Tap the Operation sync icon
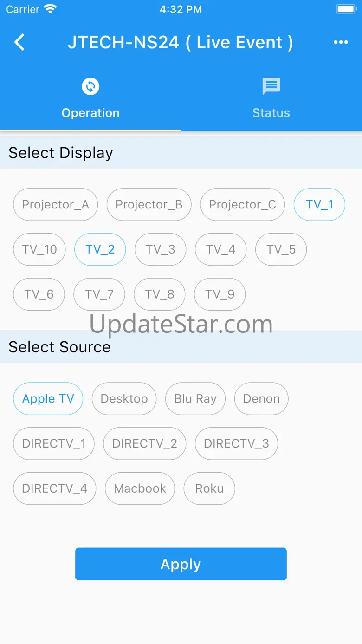 90,86
